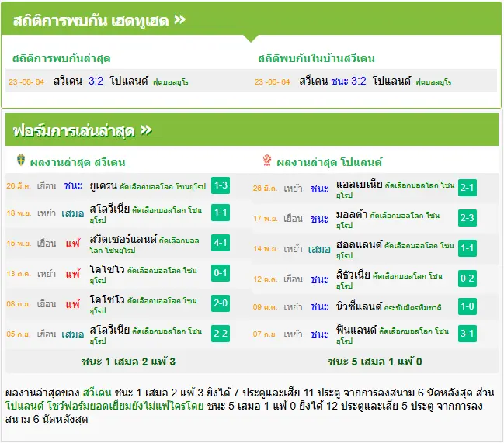Click the arrows beside สถิติการพบกัน เฮดทูเฮด
Screen dimensions: 504x443
(x=180, y=20)
